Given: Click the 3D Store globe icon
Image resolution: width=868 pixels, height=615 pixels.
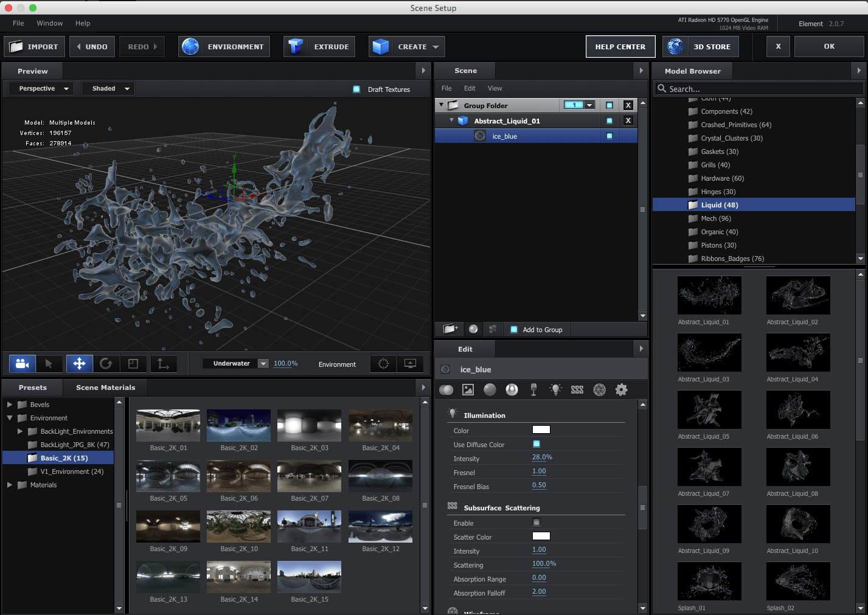Looking at the screenshot, I should pos(675,47).
